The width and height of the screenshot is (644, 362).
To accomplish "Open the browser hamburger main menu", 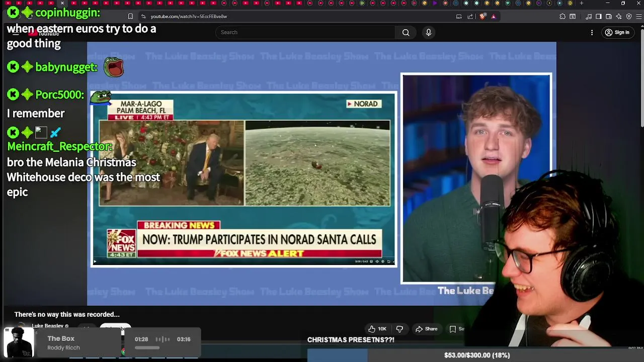I will click(x=639, y=17).
